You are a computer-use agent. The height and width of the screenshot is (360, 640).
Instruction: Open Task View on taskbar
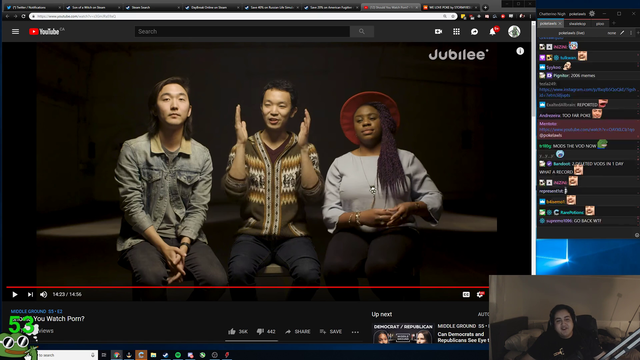pos(104,355)
